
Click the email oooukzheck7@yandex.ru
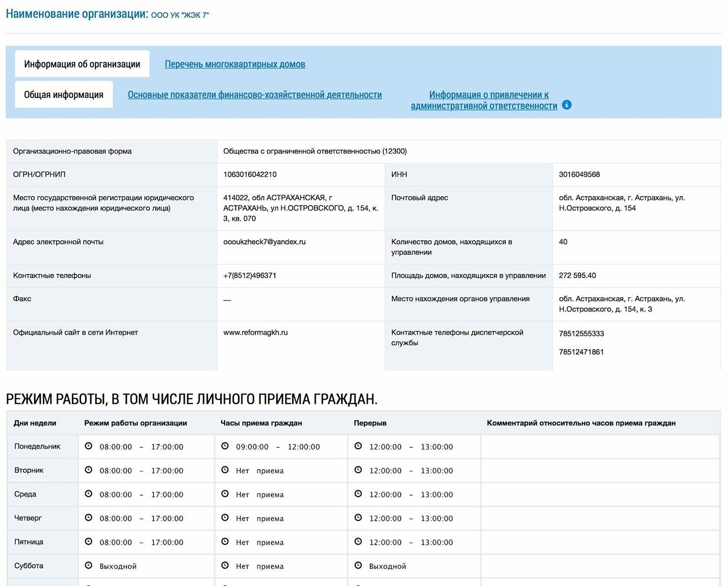tap(265, 242)
